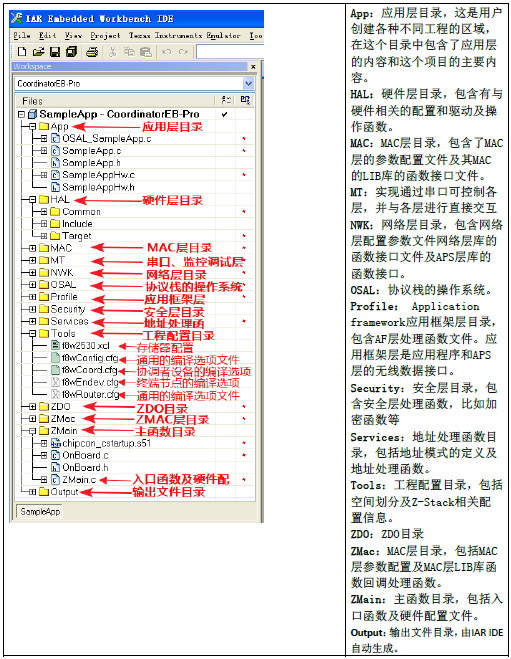Click the Redo toolbar icon
The image size is (511, 659).
coord(183,52)
